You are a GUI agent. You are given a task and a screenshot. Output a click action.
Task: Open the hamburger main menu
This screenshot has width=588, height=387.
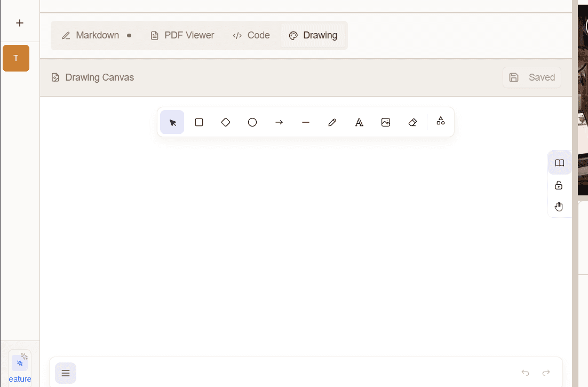tap(66, 373)
